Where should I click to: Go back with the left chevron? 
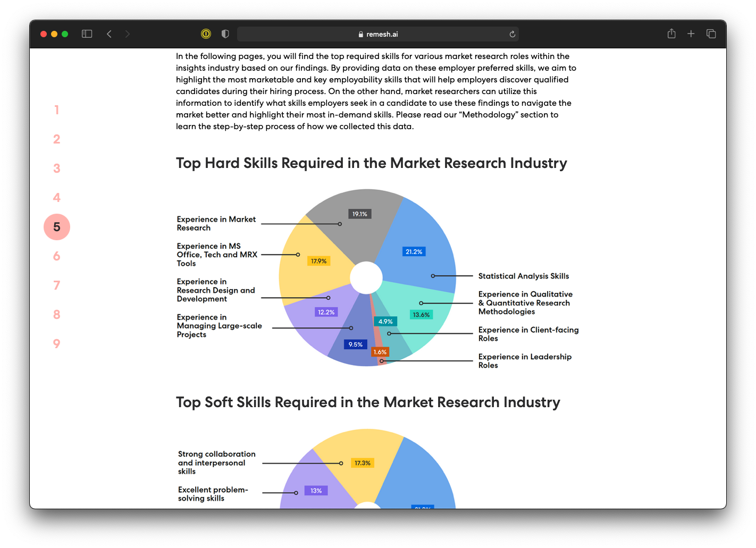click(x=109, y=34)
